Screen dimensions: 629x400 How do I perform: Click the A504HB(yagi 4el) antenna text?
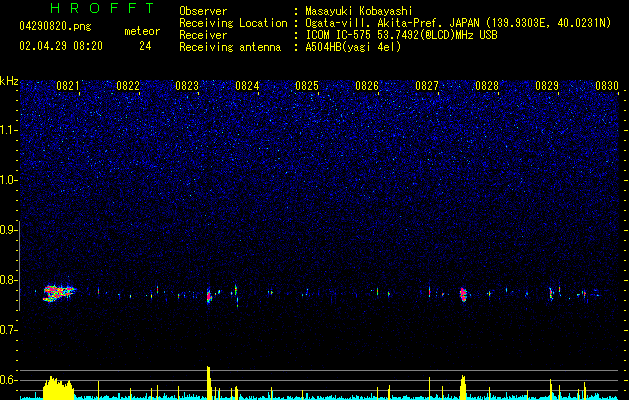[353, 47]
